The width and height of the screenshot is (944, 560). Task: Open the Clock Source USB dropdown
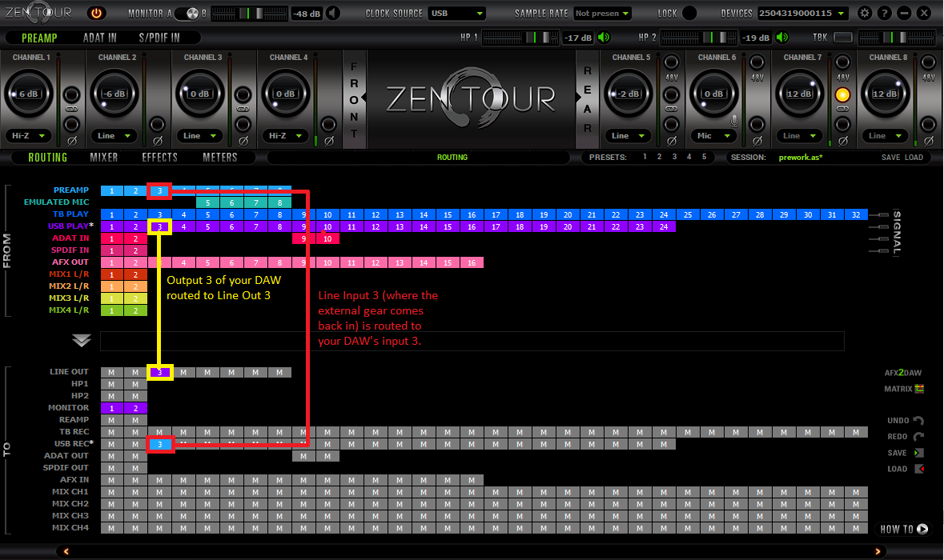457,14
